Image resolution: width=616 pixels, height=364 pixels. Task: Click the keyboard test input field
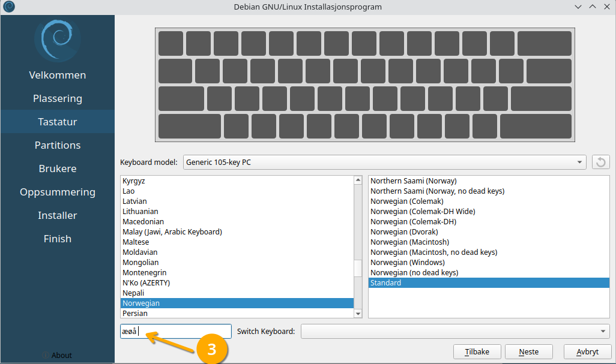click(x=175, y=331)
